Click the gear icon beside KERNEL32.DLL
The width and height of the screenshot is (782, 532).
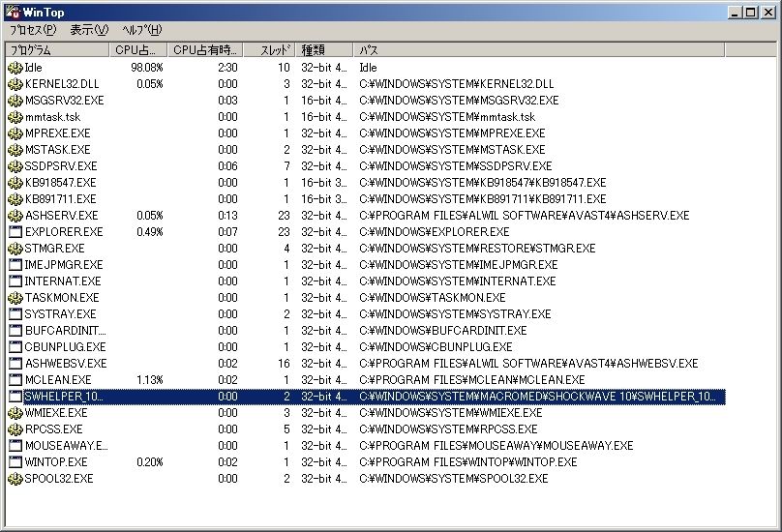15,84
